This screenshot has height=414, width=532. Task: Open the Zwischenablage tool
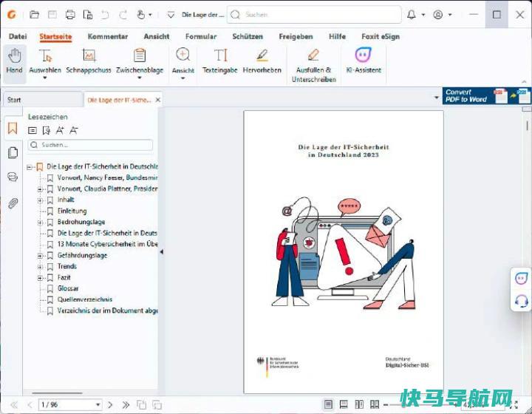(140, 64)
